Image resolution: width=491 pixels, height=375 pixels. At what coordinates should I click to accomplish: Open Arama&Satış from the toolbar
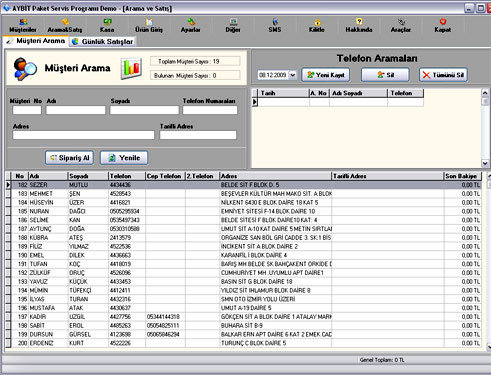tap(65, 26)
